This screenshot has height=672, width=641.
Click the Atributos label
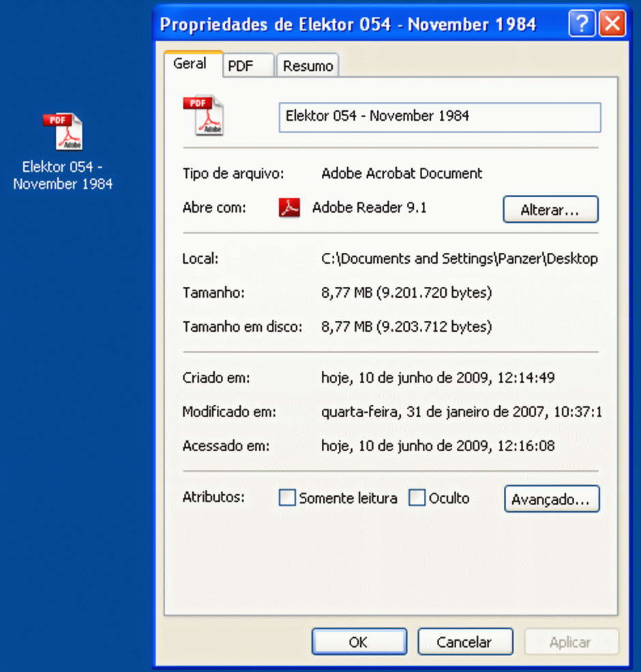(213, 497)
